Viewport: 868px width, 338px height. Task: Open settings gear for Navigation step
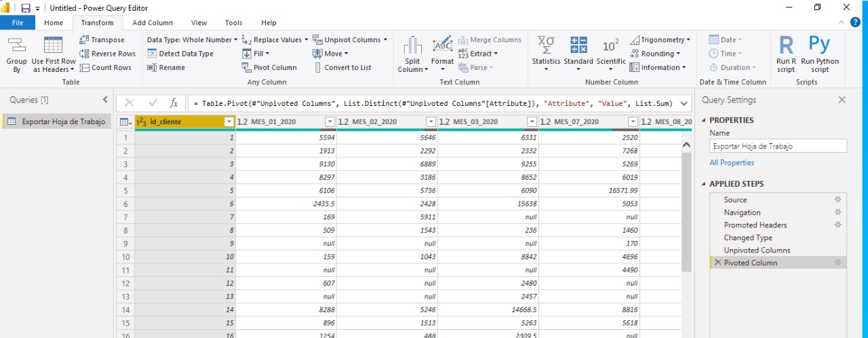coord(838,212)
